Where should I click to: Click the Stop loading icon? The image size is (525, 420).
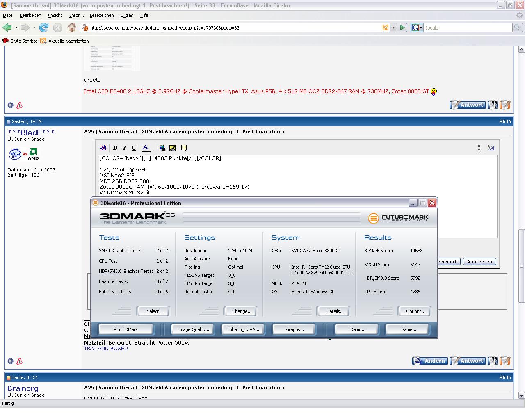pos(58,27)
